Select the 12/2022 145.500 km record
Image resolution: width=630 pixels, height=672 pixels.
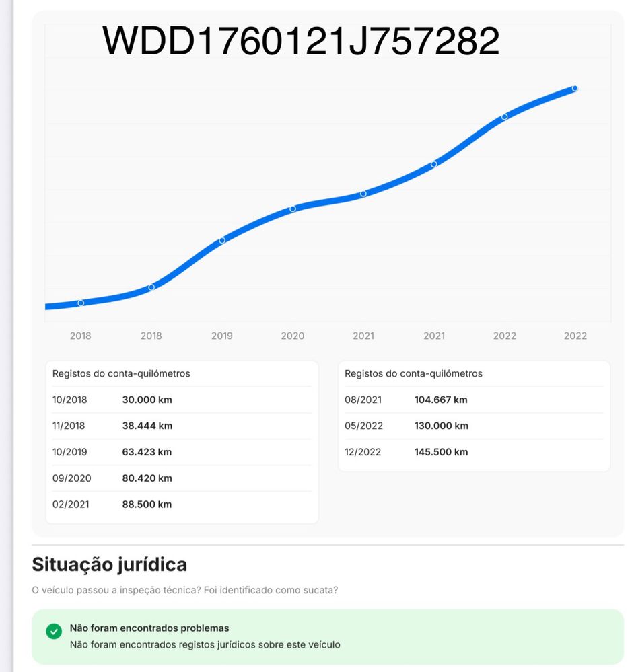click(x=474, y=452)
